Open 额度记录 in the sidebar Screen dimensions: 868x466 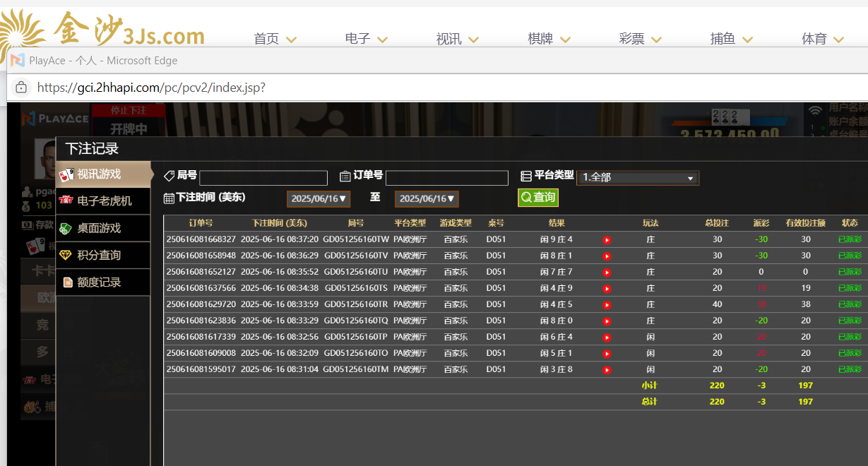point(104,282)
